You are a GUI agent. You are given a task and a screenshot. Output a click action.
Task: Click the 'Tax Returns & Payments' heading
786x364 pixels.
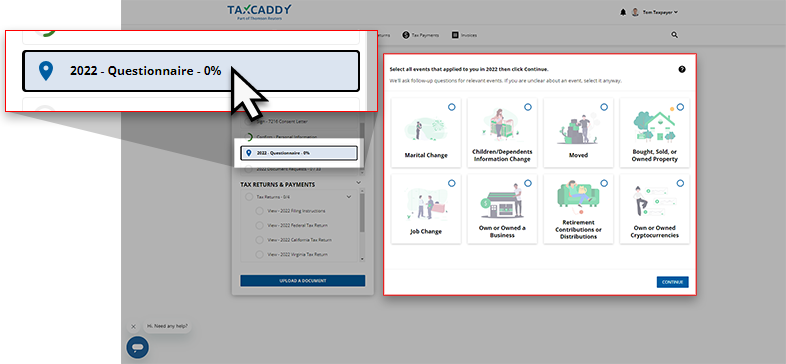click(x=278, y=185)
